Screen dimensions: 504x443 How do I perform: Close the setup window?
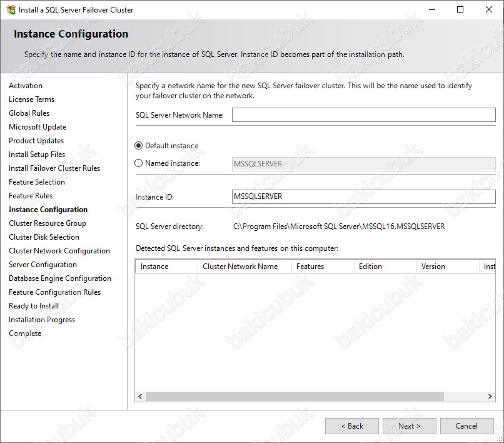tap(489, 9)
